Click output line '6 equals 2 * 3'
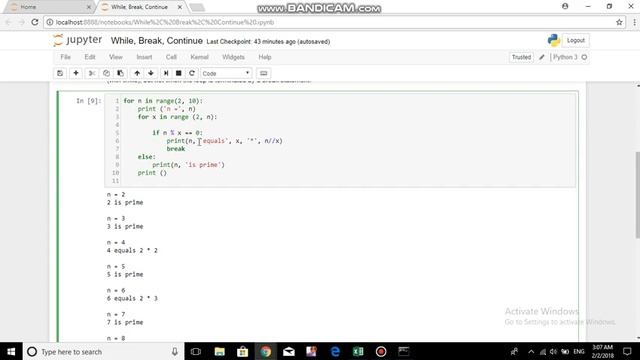640x360 pixels. 132,298
